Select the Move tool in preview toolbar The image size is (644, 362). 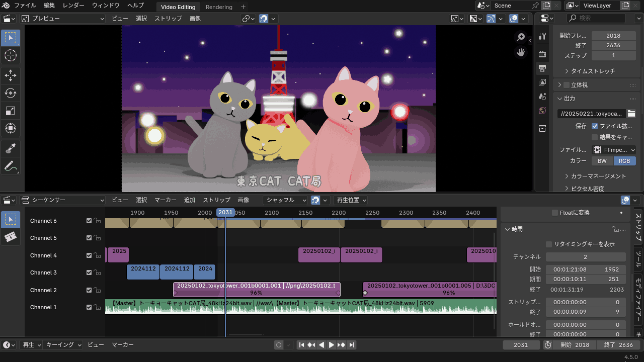[x=10, y=75]
